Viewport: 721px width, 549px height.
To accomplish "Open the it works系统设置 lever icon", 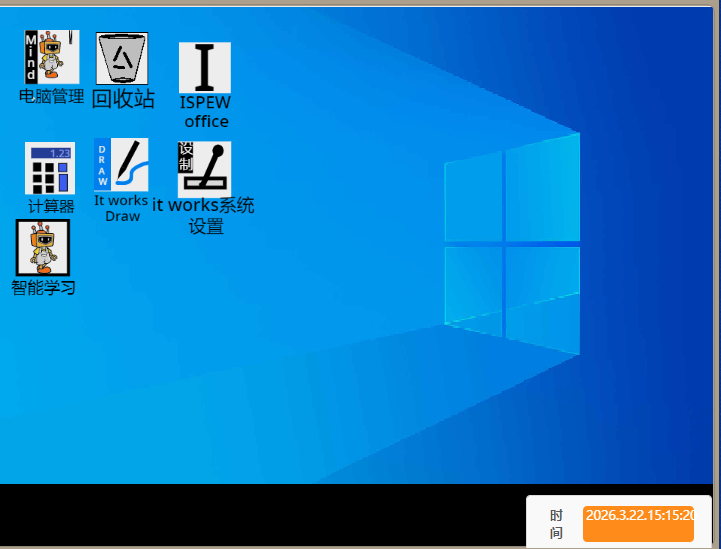I will [204, 168].
